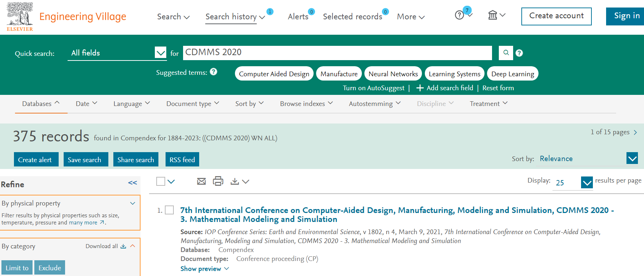Viewport: 644px width, 276px height.
Task: Click Limit to button
Action: click(x=17, y=268)
